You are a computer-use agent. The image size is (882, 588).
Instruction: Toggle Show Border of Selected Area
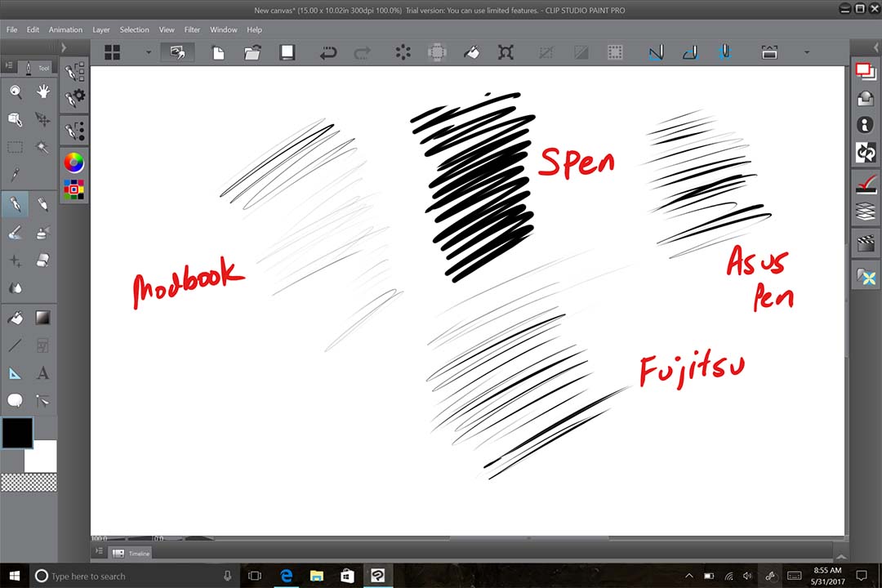click(616, 53)
